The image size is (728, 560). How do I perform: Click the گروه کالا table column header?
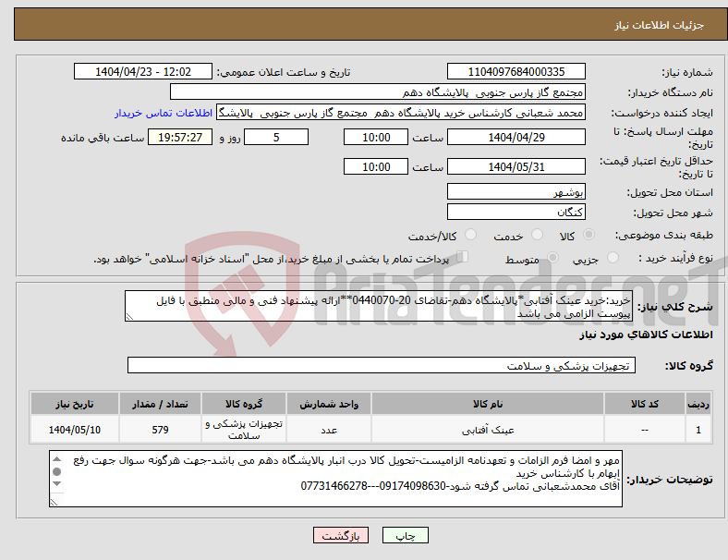click(x=244, y=404)
